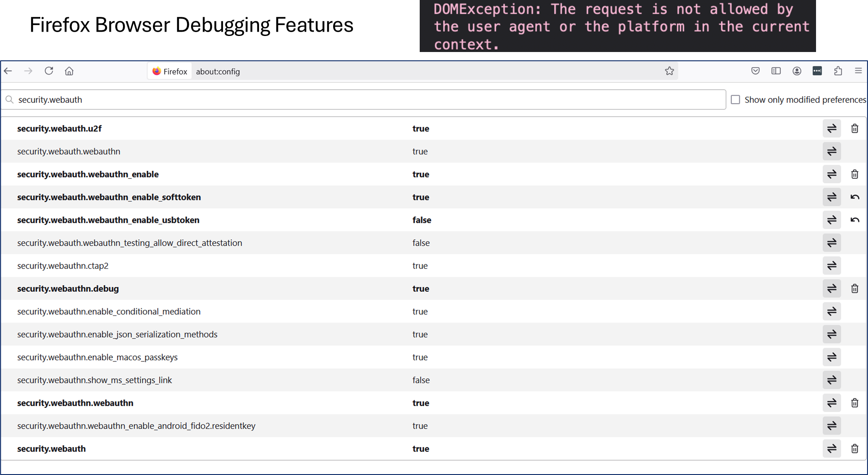Click the Firefox identity label in the URL bar
Viewport: 868px width, 475px height.
[x=170, y=72]
